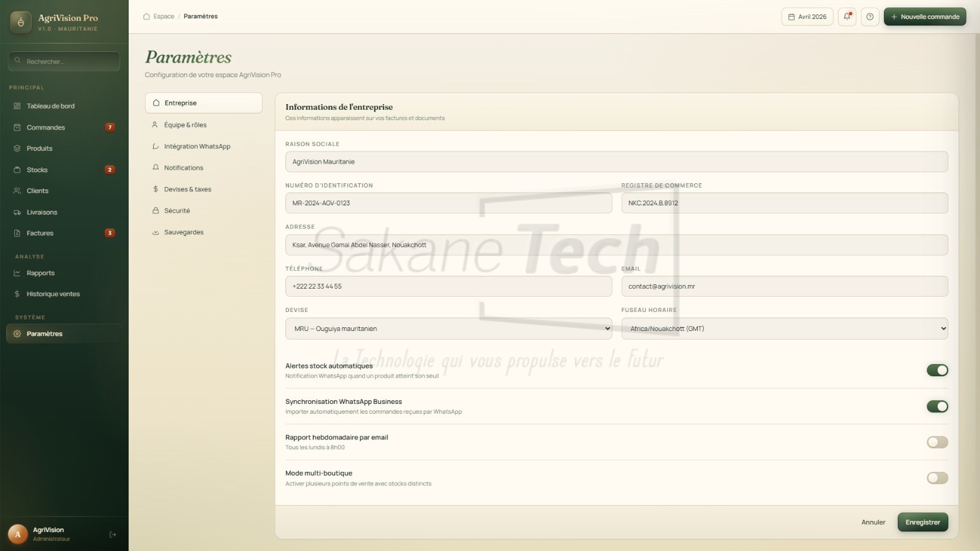This screenshot has height=551, width=980.
Task: Click the Livraisons truck icon
Action: click(17, 212)
